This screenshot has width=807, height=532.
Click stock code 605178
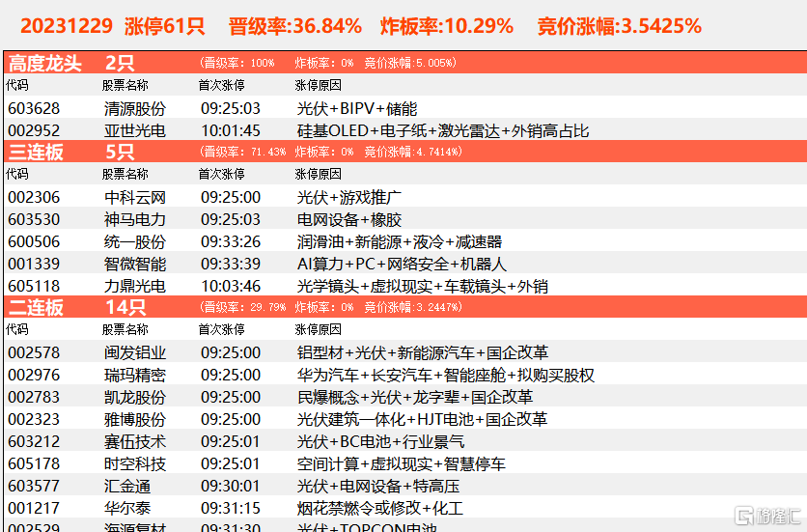(x=34, y=463)
